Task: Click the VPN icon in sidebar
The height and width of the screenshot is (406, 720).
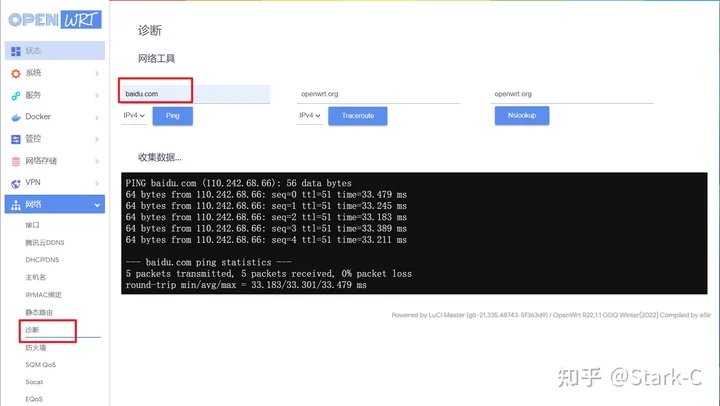Action: [x=15, y=183]
